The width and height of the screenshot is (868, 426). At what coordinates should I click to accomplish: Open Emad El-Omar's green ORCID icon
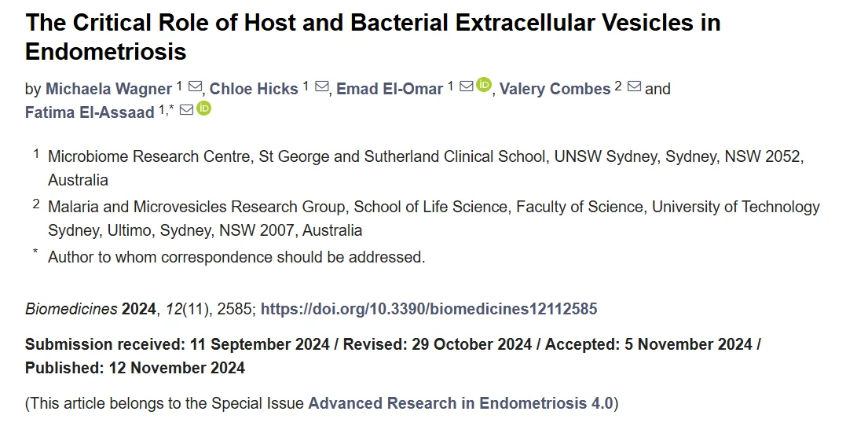[x=484, y=86]
